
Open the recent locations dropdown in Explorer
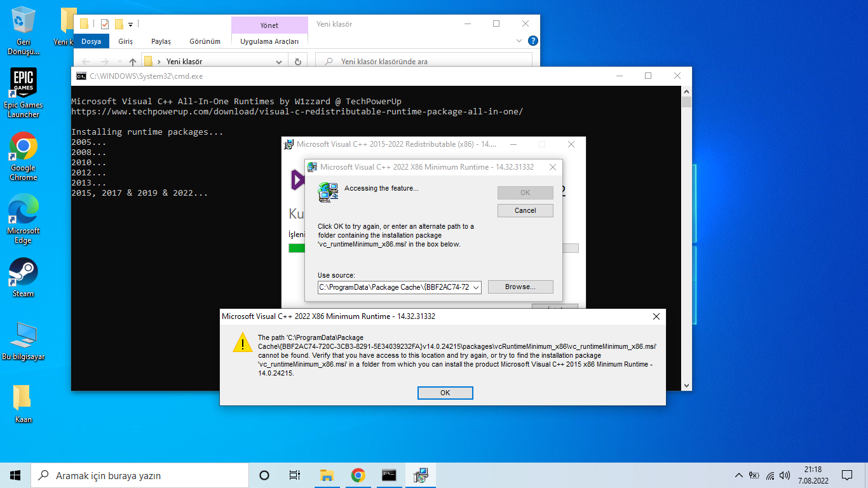click(118, 62)
